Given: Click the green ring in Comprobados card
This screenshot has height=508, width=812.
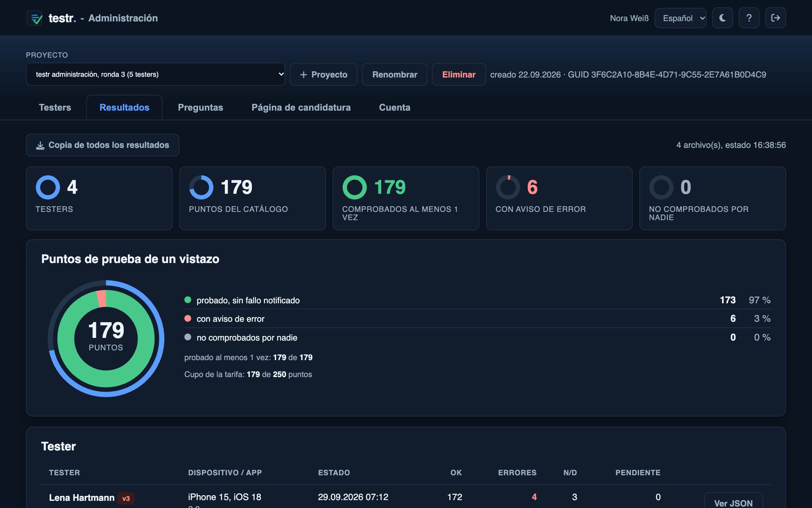Looking at the screenshot, I should [354, 187].
